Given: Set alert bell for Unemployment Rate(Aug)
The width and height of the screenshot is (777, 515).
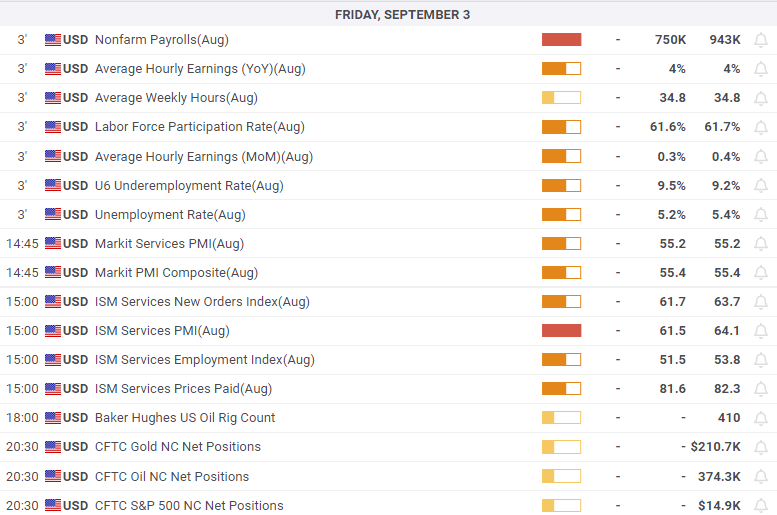Looking at the screenshot, I should point(761,214).
